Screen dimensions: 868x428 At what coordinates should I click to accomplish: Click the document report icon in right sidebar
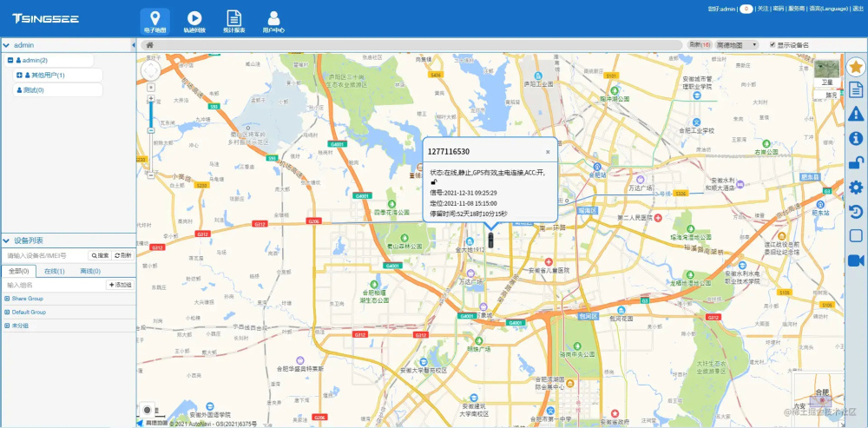pyautogui.click(x=856, y=89)
